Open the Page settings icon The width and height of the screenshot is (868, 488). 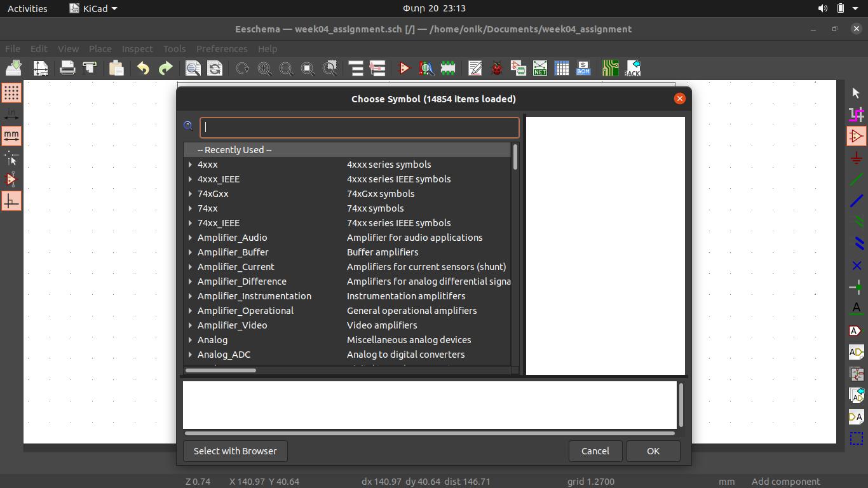point(41,68)
